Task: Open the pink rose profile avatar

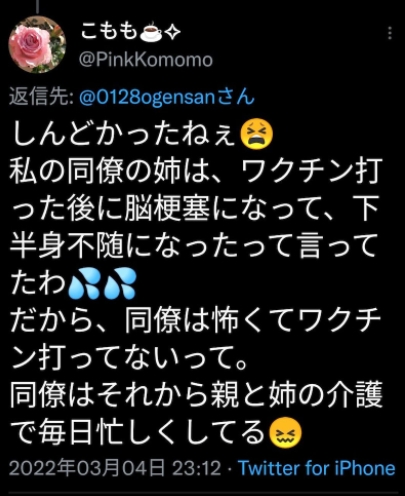Action: coord(37,44)
